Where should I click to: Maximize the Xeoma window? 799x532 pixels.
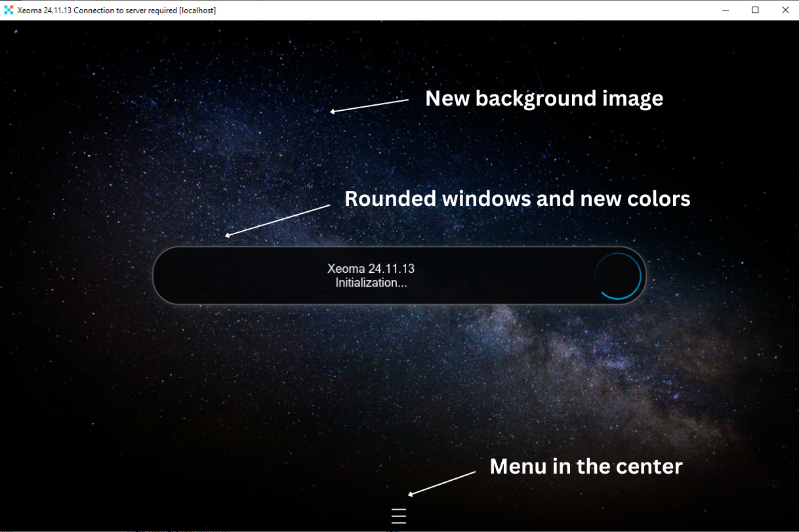pos(755,10)
